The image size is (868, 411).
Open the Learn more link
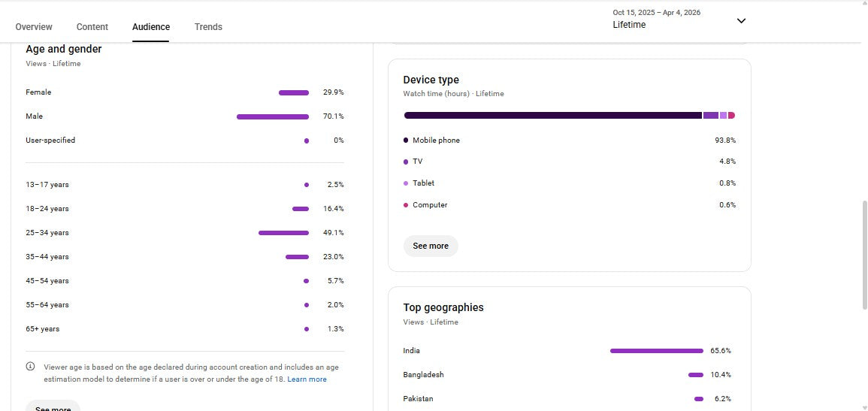(x=307, y=379)
